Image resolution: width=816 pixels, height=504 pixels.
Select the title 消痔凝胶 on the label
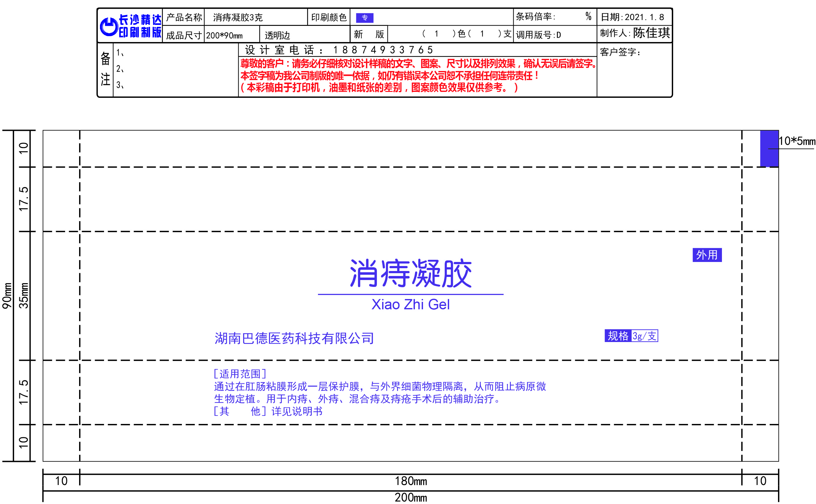coord(411,273)
